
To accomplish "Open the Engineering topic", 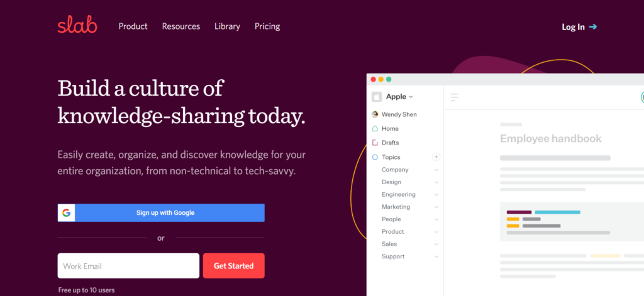I will click(x=398, y=194).
